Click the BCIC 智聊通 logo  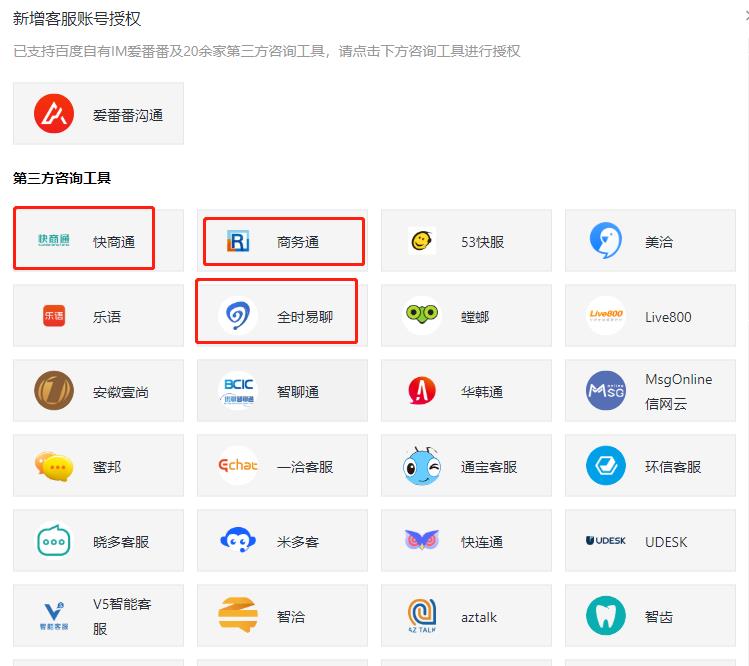pos(238,390)
